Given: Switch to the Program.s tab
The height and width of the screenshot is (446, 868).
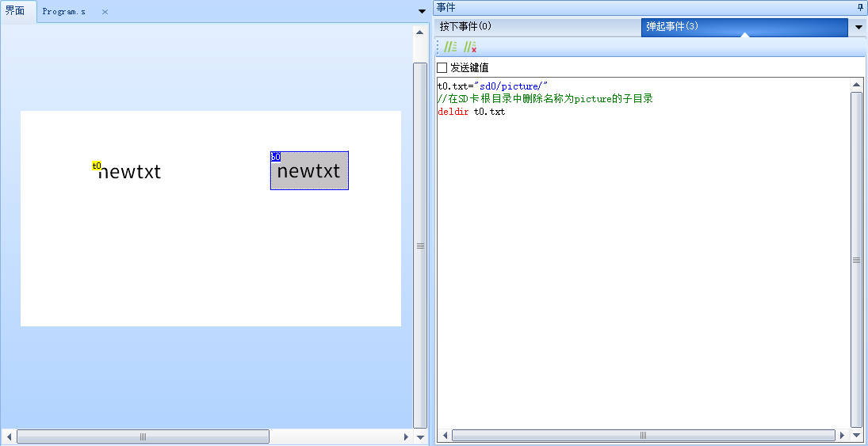Looking at the screenshot, I should coord(64,12).
